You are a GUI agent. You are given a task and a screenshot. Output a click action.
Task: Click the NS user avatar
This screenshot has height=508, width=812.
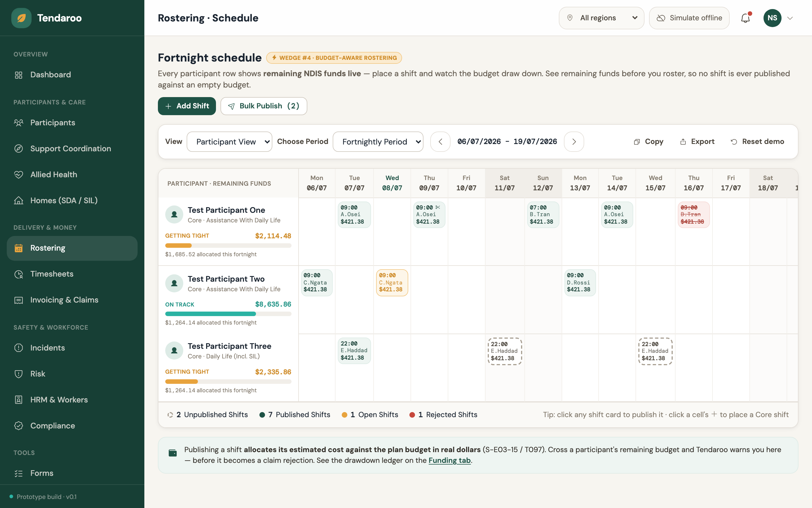[x=772, y=18]
